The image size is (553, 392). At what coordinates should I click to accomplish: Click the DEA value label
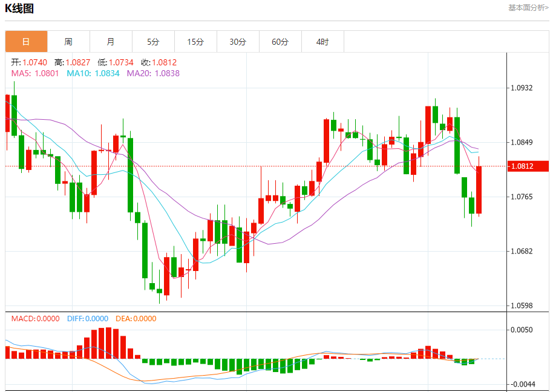pos(136,319)
